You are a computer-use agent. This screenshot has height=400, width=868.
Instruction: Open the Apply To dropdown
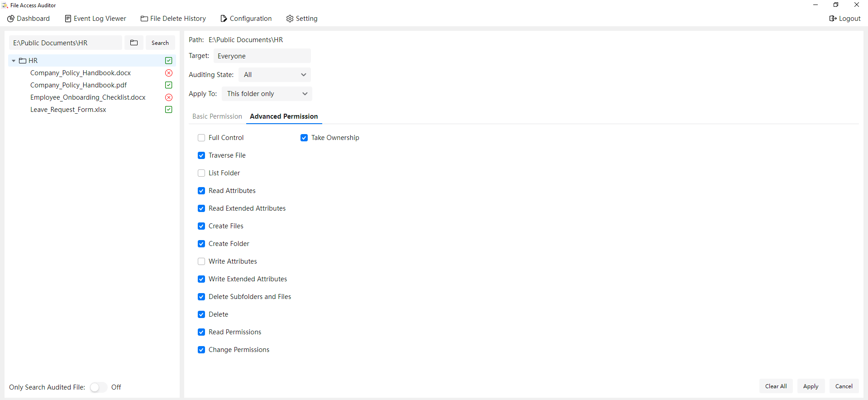[x=267, y=94]
